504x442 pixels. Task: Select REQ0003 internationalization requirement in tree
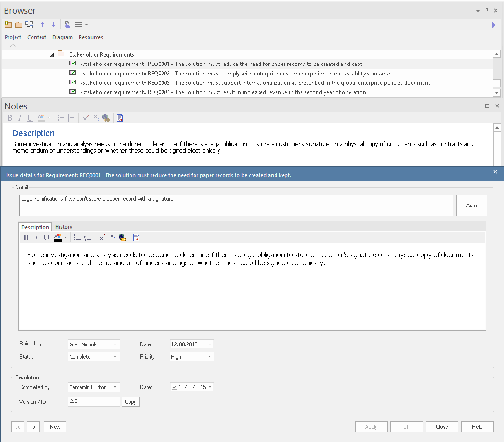tap(255, 83)
